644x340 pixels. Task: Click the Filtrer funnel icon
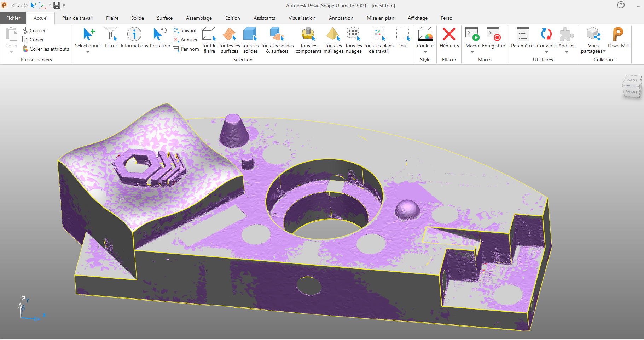coord(111,35)
